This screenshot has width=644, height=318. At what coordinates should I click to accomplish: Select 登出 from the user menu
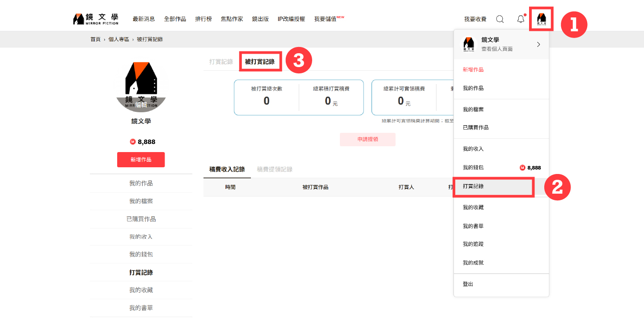468,284
